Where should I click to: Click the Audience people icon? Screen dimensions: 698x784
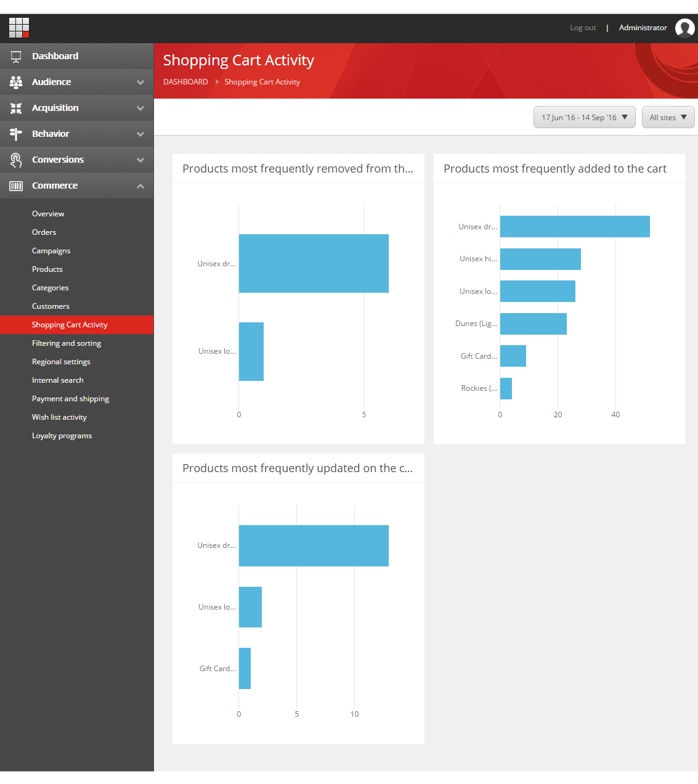[16, 82]
